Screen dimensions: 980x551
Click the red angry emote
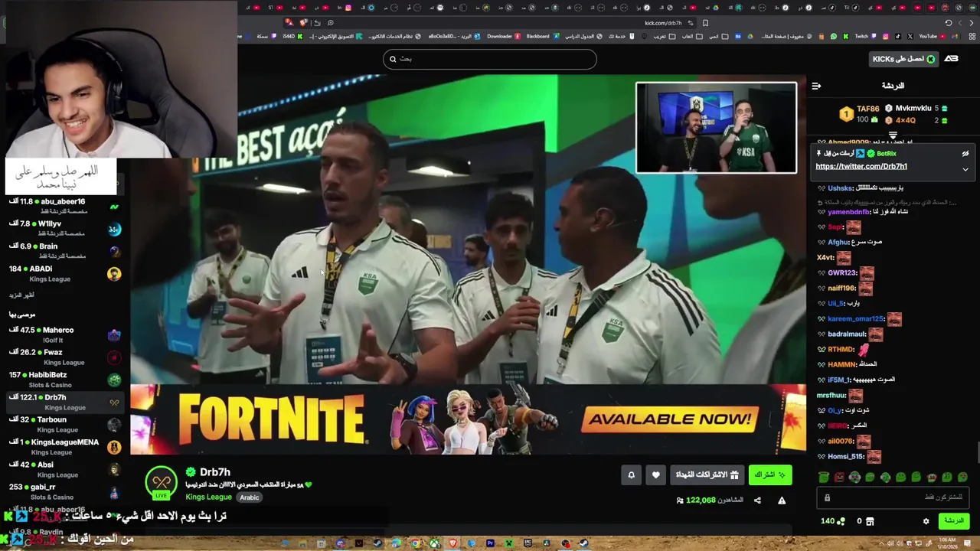[839, 478]
